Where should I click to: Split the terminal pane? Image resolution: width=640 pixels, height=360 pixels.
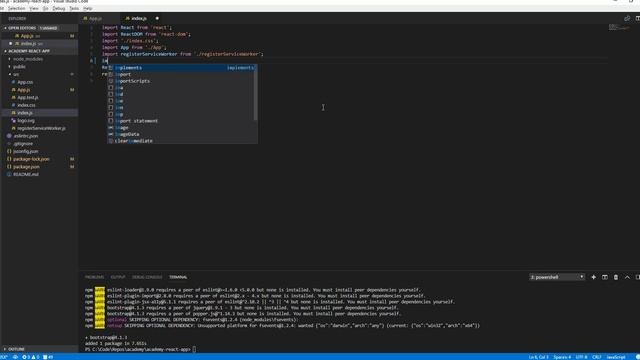click(605, 277)
